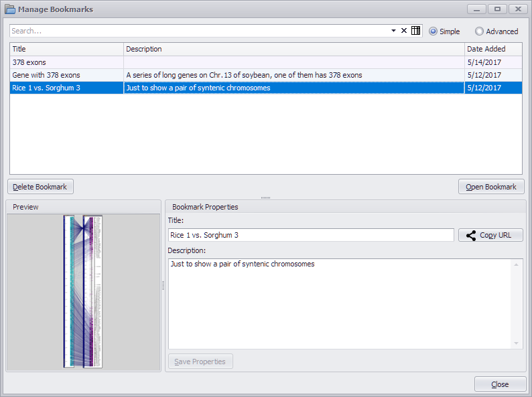Sort bookmarks by the Title column
This screenshot has height=397, width=532.
click(66, 49)
